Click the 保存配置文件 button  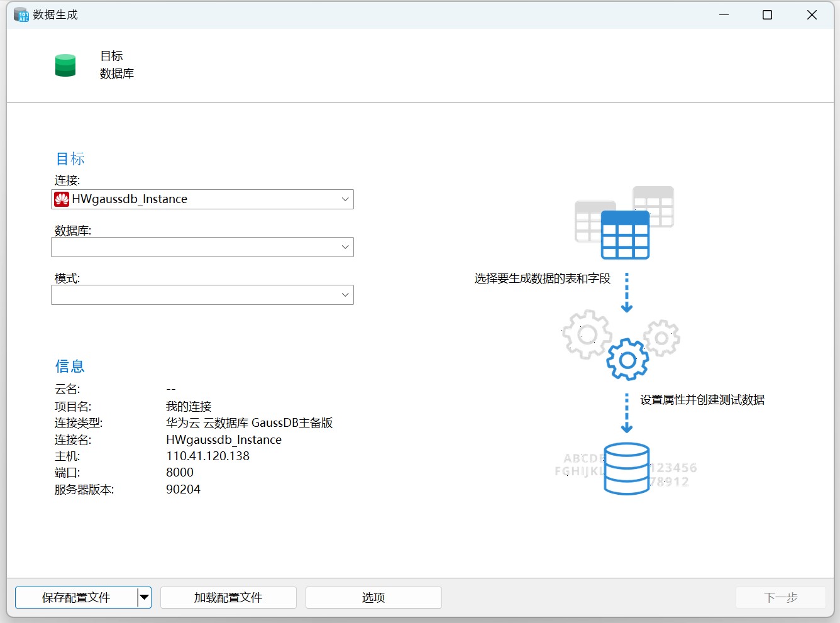click(x=75, y=597)
